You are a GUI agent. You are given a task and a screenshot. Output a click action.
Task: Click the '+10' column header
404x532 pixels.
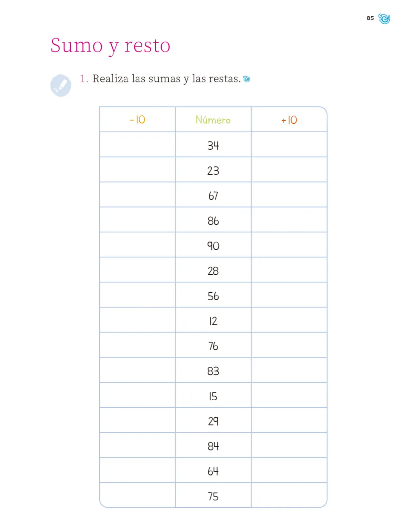pos(289,119)
